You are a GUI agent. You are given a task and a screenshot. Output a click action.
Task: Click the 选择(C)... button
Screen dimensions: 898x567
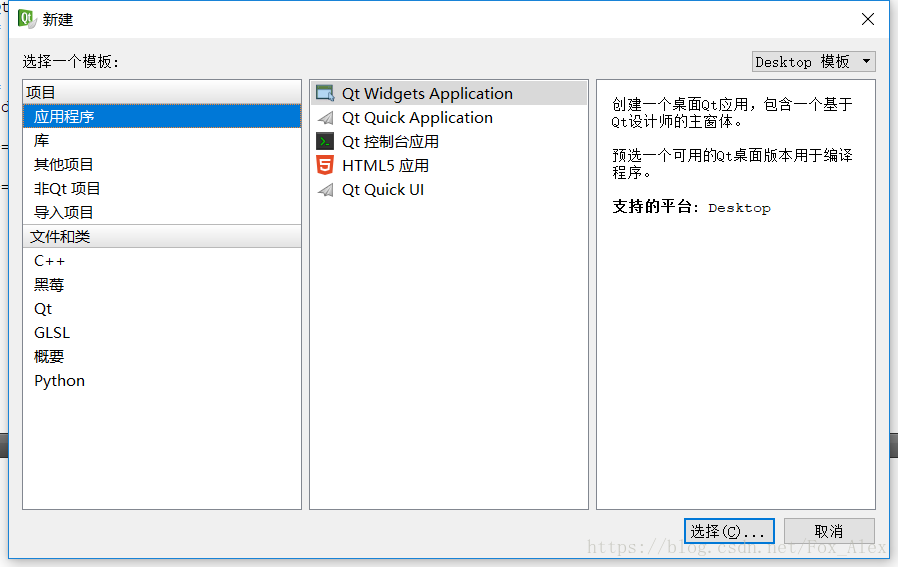[x=728, y=531]
